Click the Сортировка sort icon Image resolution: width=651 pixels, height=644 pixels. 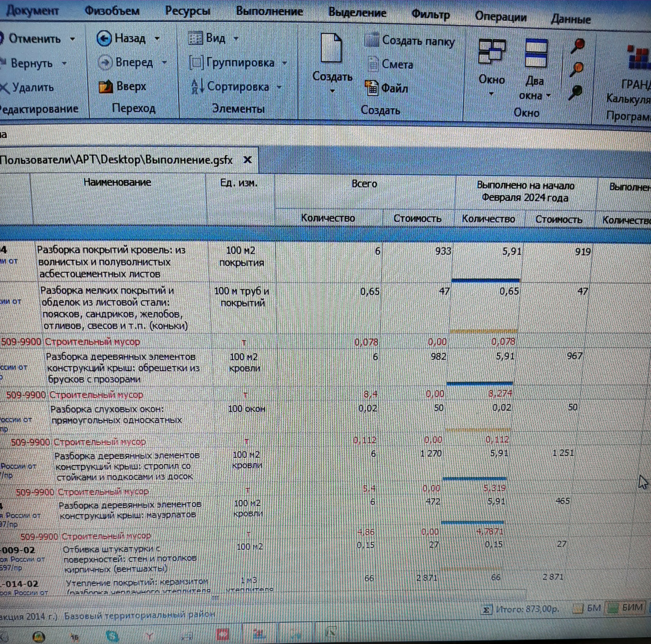(197, 86)
